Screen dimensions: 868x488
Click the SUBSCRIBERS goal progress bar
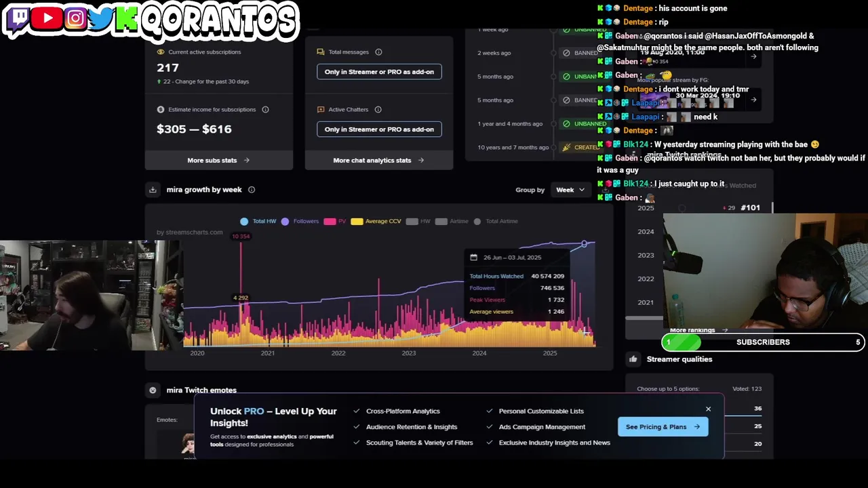click(x=763, y=342)
